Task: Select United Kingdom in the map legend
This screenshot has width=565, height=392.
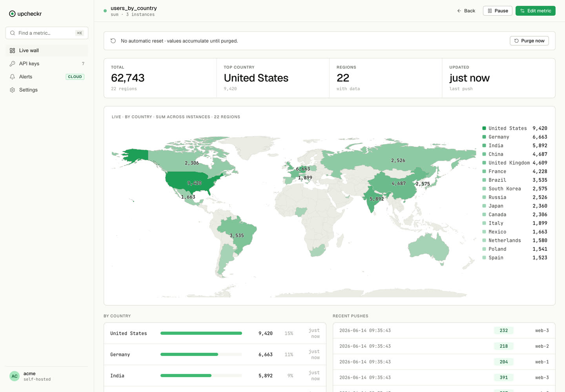Action: pos(514,163)
